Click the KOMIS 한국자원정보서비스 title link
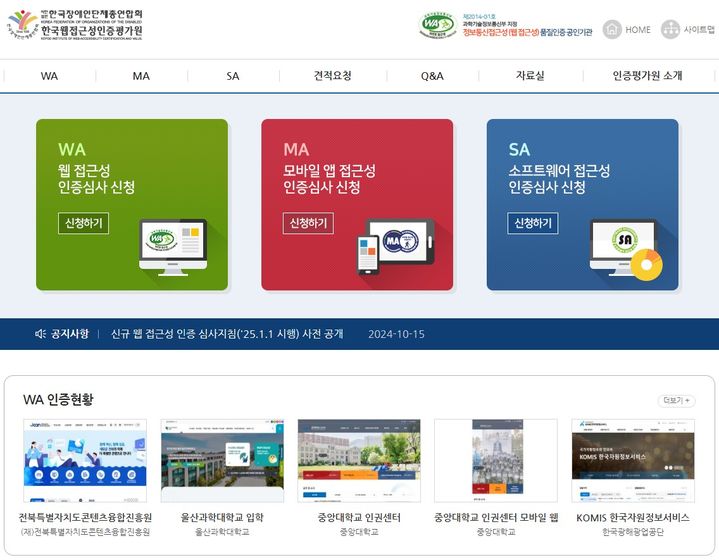This screenshot has height=560, width=719. [x=633, y=518]
